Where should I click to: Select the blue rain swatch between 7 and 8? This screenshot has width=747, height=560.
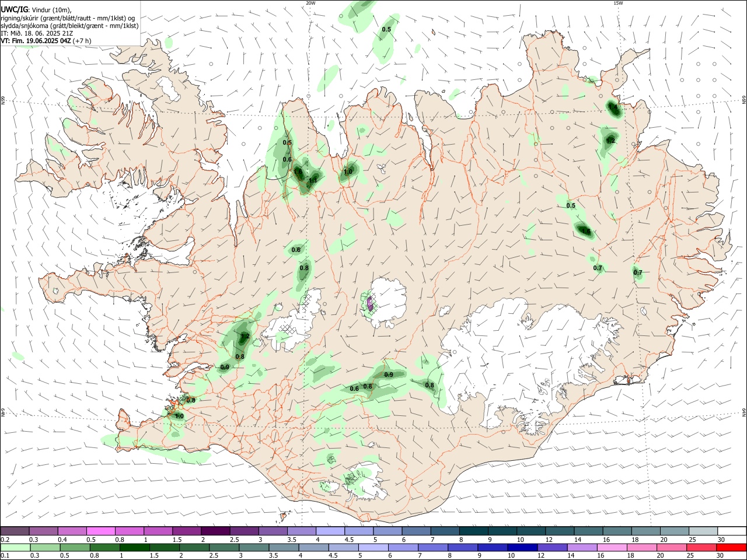432,548
